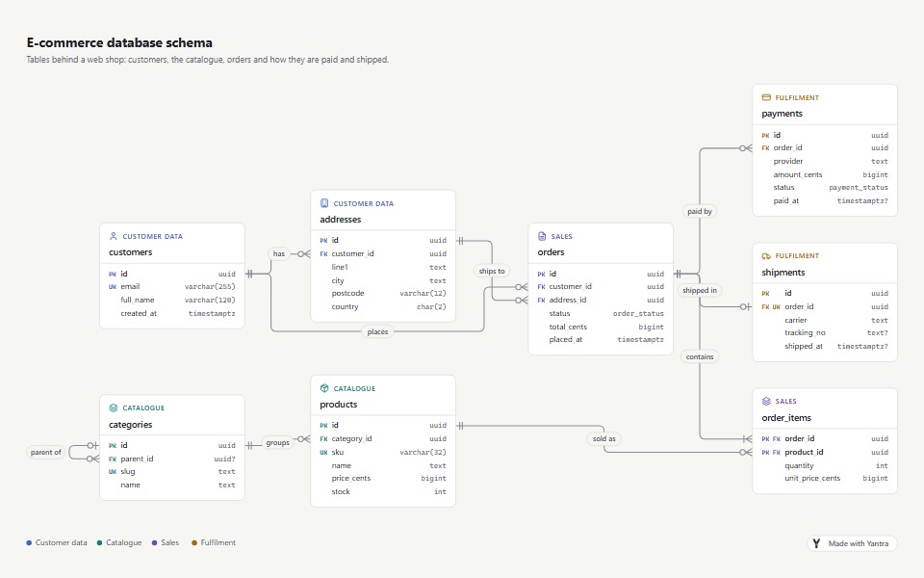Click the categories table stack icon
This screenshot has width=924, height=578.
click(x=114, y=407)
